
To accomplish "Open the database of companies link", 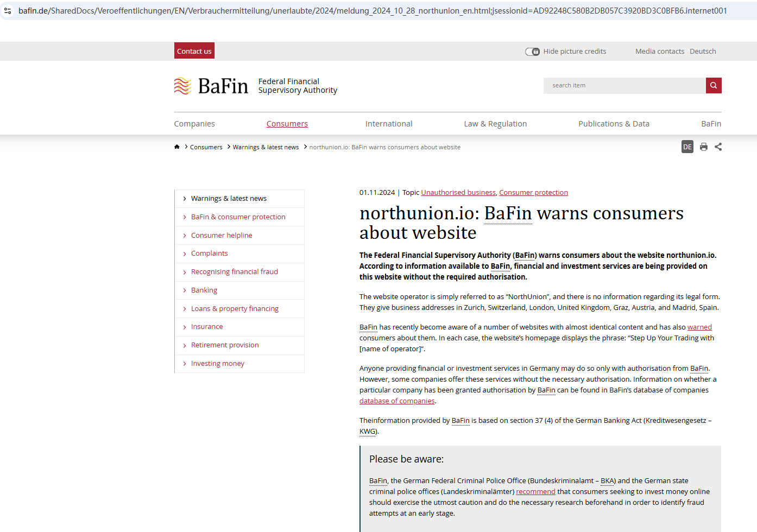I will [x=397, y=401].
